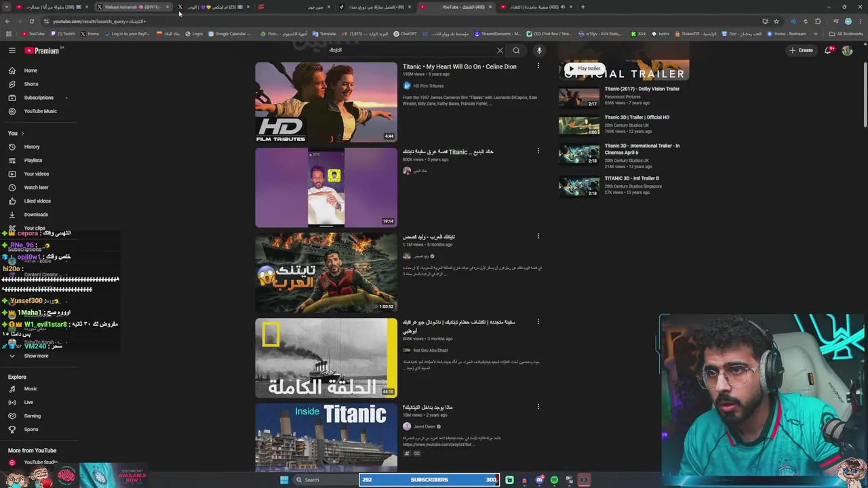Viewport: 868px width, 488px height.
Task: Open the Twitch bookmark
Action: coord(63,34)
